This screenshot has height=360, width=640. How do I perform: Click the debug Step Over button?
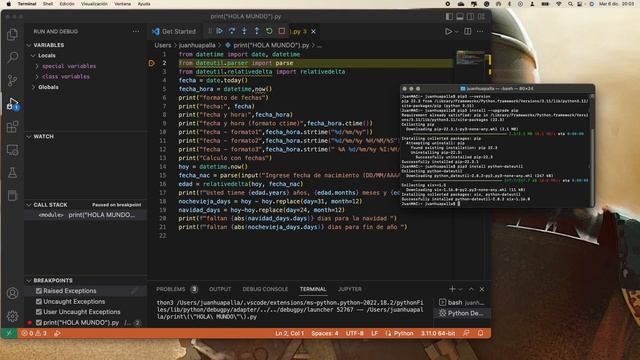pos(232,31)
